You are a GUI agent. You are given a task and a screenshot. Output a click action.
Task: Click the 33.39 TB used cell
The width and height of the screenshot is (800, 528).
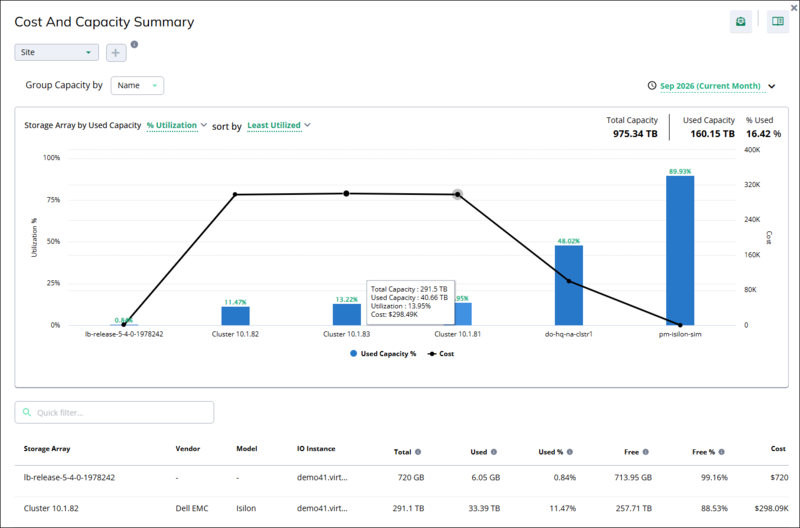click(x=484, y=508)
